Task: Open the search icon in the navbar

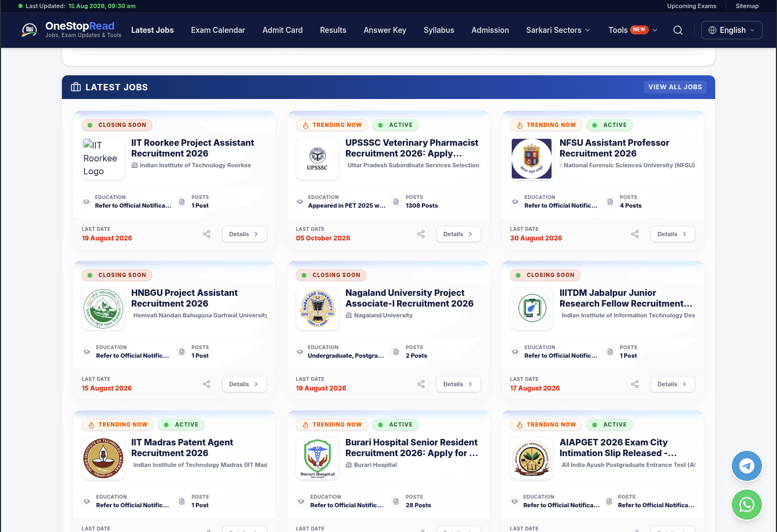Action: point(678,30)
